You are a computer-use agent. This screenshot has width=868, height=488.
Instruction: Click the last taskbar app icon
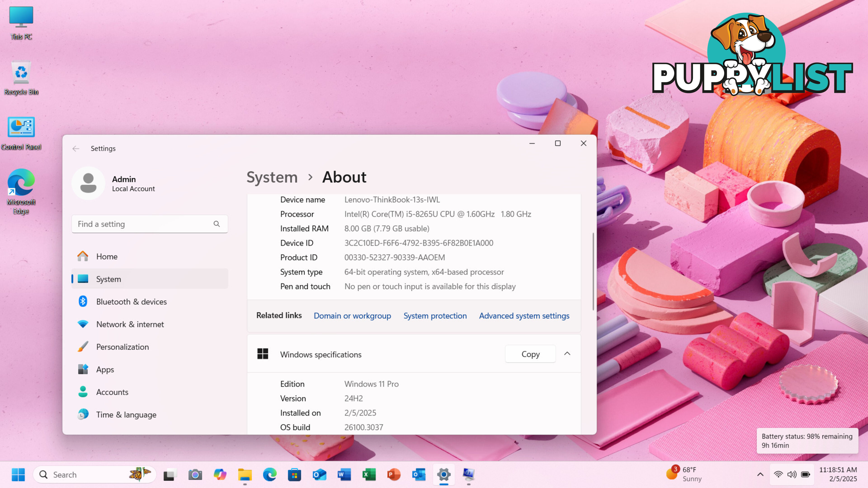[x=469, y=474]
